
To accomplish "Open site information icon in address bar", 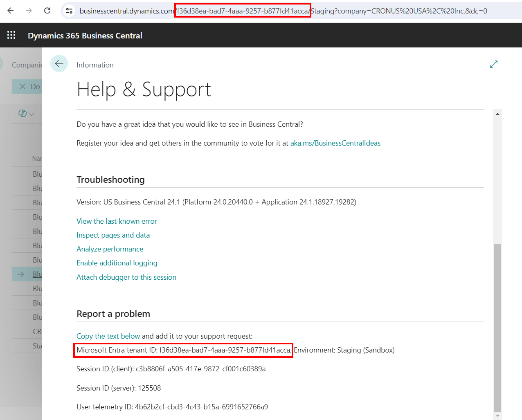I will pos(70,11).
